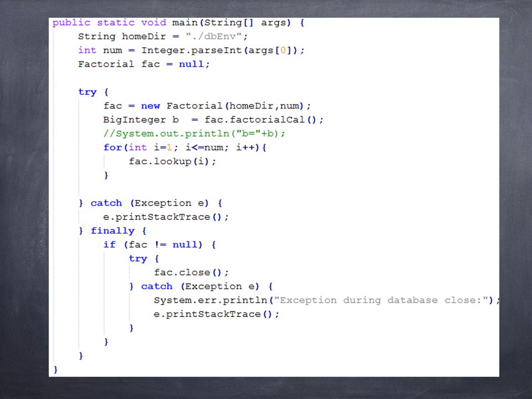Click the 'fac.close();' statement
This screenshot has width=532, height=399.
tap(191, 273)
